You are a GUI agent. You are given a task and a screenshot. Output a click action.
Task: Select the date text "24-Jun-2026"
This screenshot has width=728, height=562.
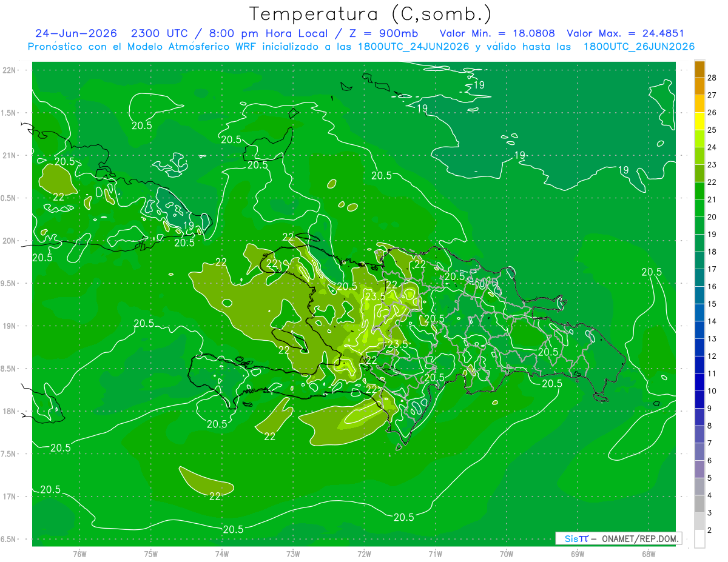pos(76,33)
